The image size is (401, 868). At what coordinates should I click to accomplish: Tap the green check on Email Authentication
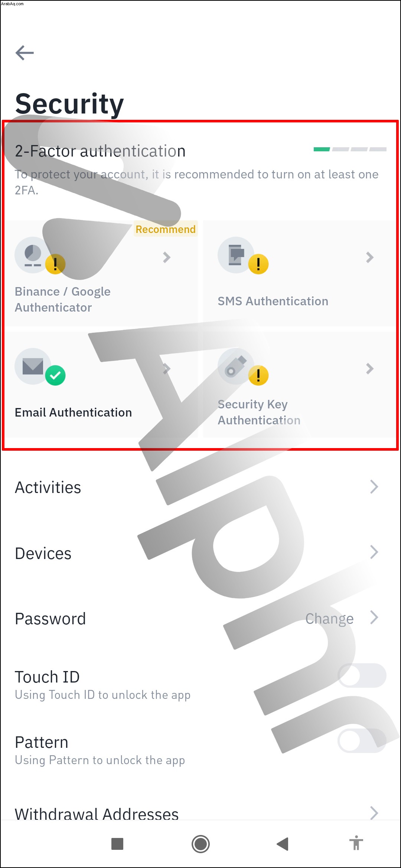(x=55, y=375)
